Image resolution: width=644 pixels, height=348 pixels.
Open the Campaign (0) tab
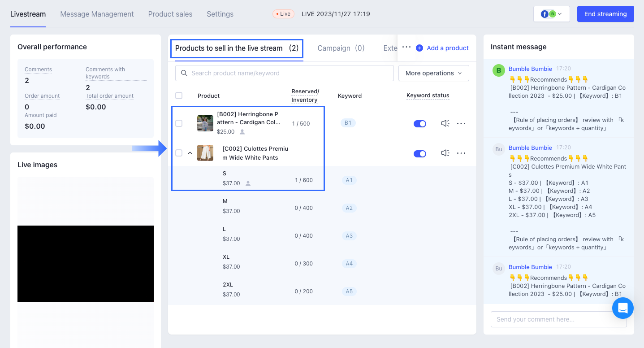[x=341, y=48]
